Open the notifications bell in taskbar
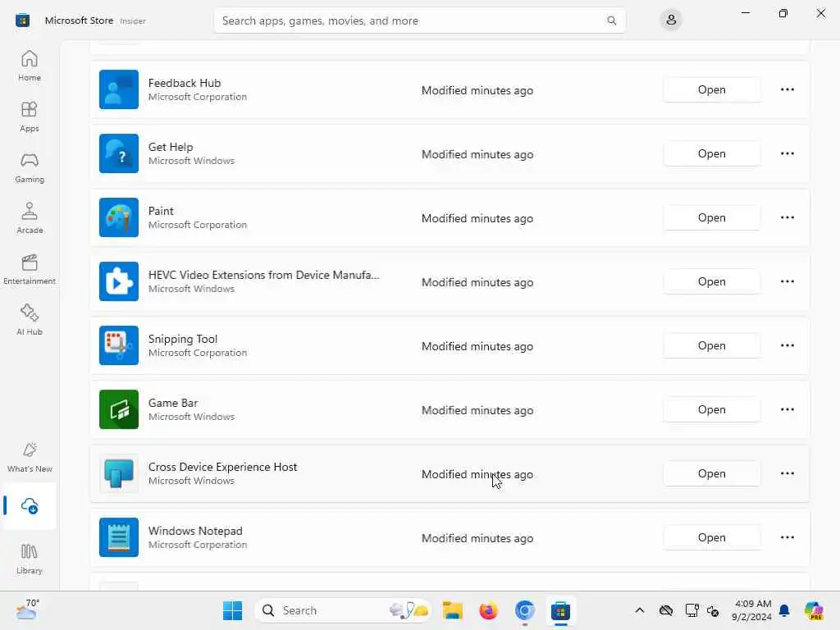This screenshot has width=840, height=630. pyautogui.click(x=784, y=610)
